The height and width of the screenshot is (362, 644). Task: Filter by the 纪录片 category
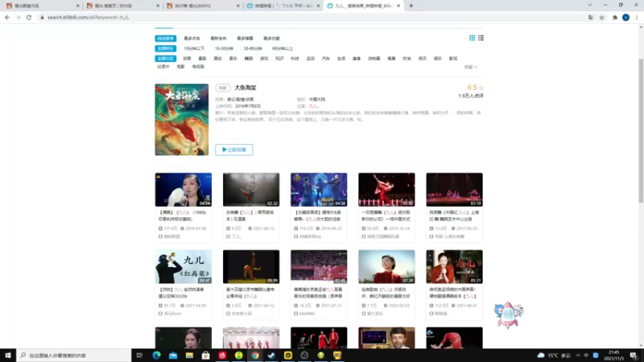[x=163, y=67]
